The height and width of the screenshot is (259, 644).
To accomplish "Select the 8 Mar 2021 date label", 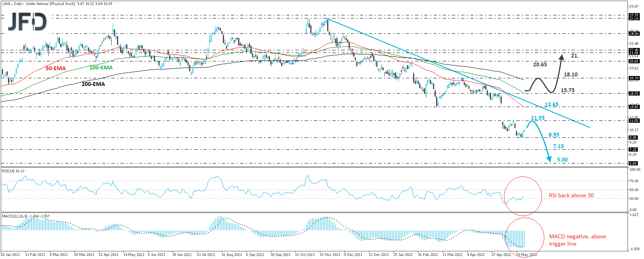I will pyautogui.click(x=59, y=254).
